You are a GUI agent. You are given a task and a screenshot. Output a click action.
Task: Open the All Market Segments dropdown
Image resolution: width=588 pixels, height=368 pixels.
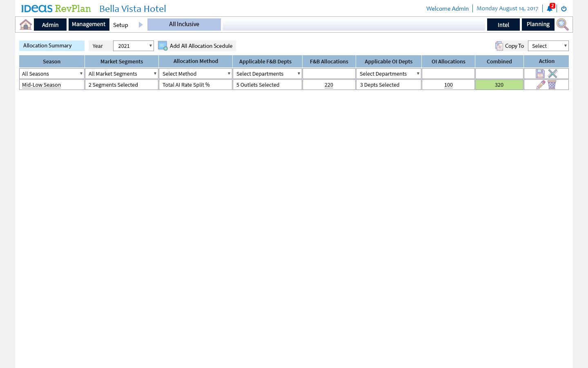coord(122,74)
